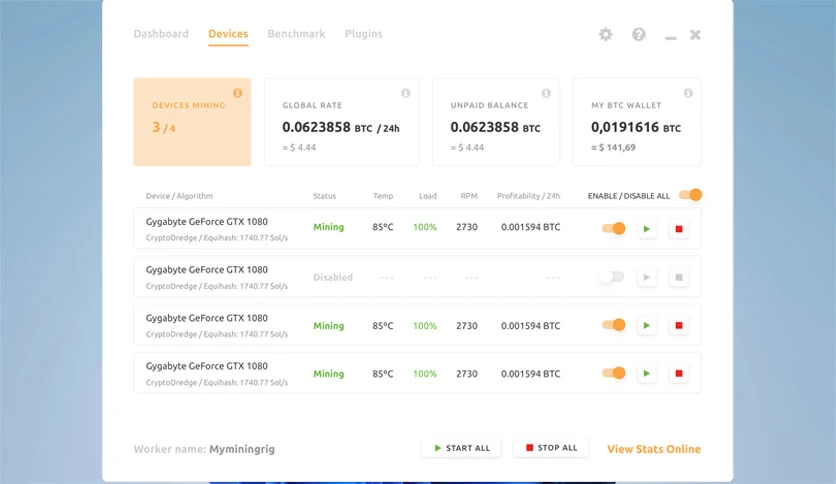Image resolution: width=836 pixels, height=484 pixels.
Task: Switch to the Dashboard tab
Action: [161, 34]
